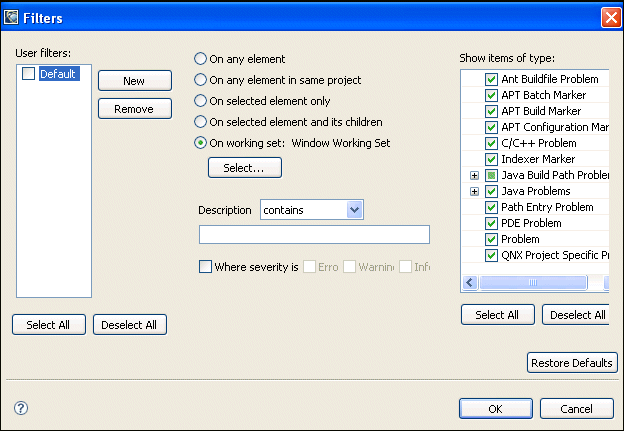624x431 pixels.
Task: Click the New filter button
Action: point(134,81)
